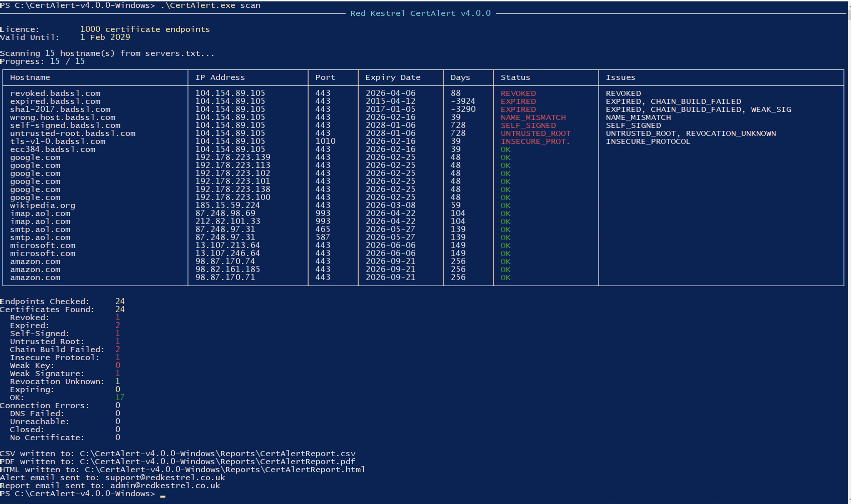Click the "Weak Signature:" summary label

click(x=47, y=374)
